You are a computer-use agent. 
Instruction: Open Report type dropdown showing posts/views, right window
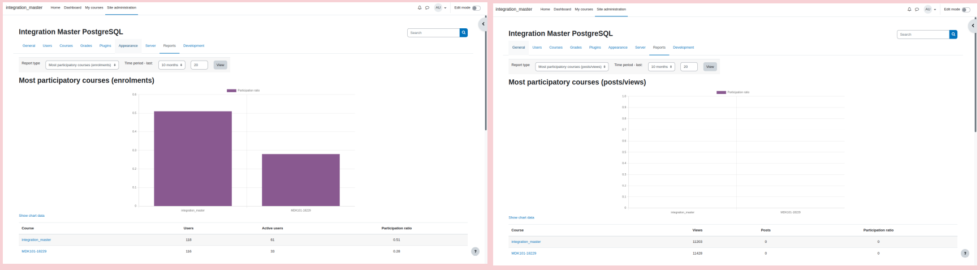[x=572, y=67]
